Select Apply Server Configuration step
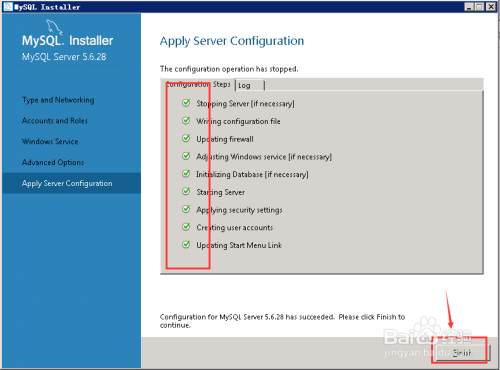This screenshot has height=370, width=500. click(71, 183)
